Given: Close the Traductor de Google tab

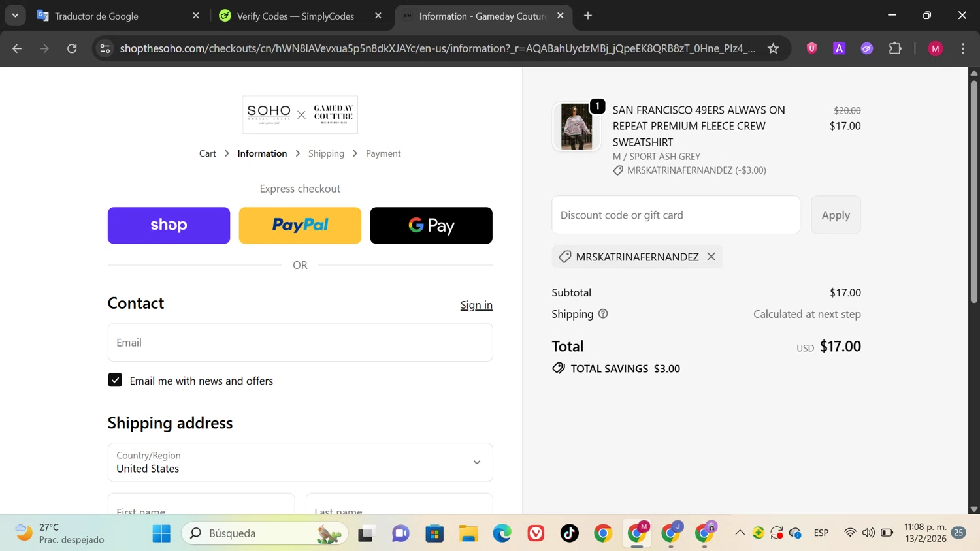Looking at the screenshot, I should 195,16.
